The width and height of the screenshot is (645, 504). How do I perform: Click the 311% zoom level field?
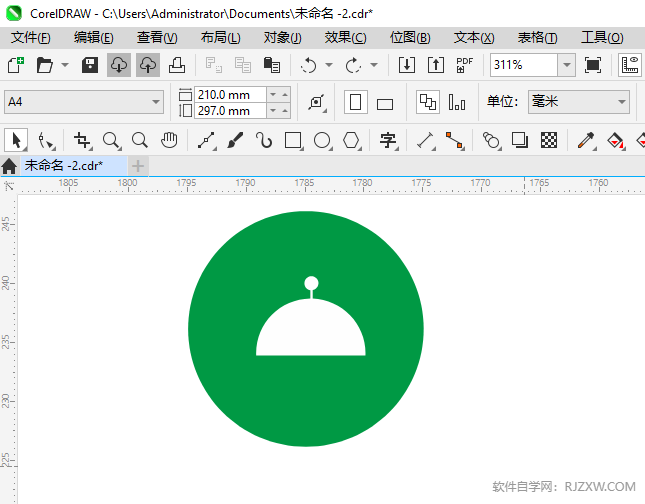tap(524, 65)
